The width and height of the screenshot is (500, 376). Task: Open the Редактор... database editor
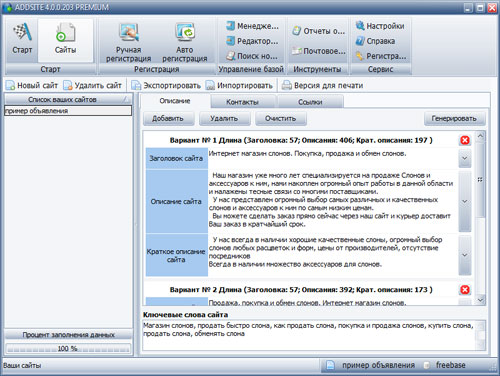click(252, 41)
